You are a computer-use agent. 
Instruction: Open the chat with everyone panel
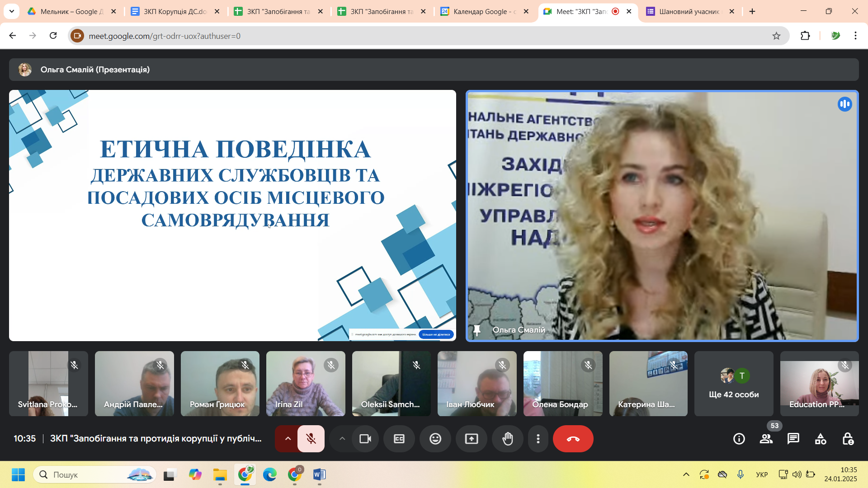793,439
